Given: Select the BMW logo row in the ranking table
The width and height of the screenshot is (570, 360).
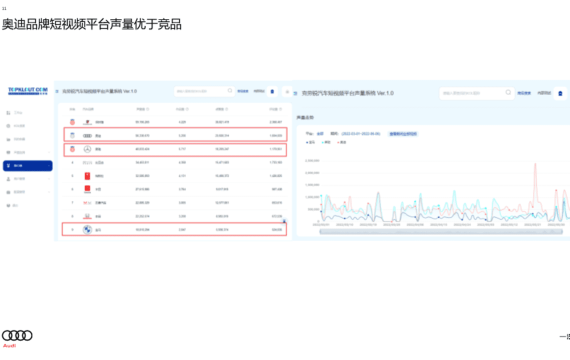Looking at the screenshot, I should [174, 229].
